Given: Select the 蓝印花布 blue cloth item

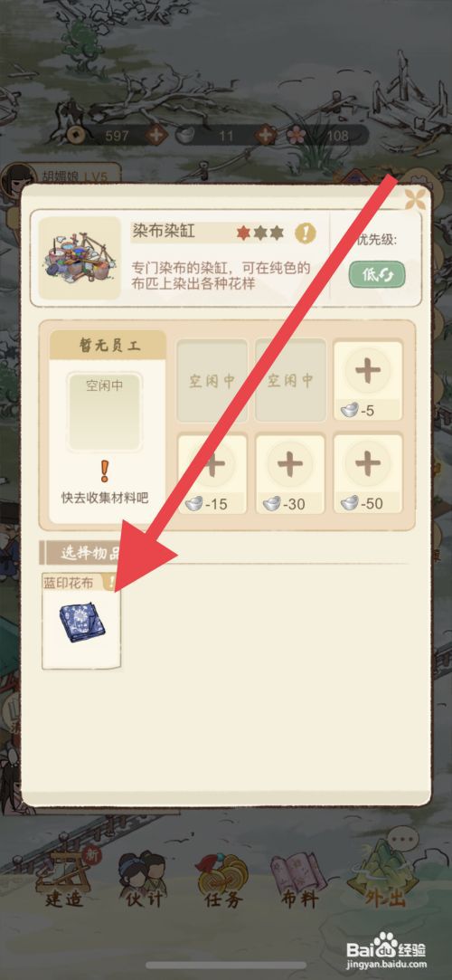Looking at the screenshot, I should pos(81,621).
